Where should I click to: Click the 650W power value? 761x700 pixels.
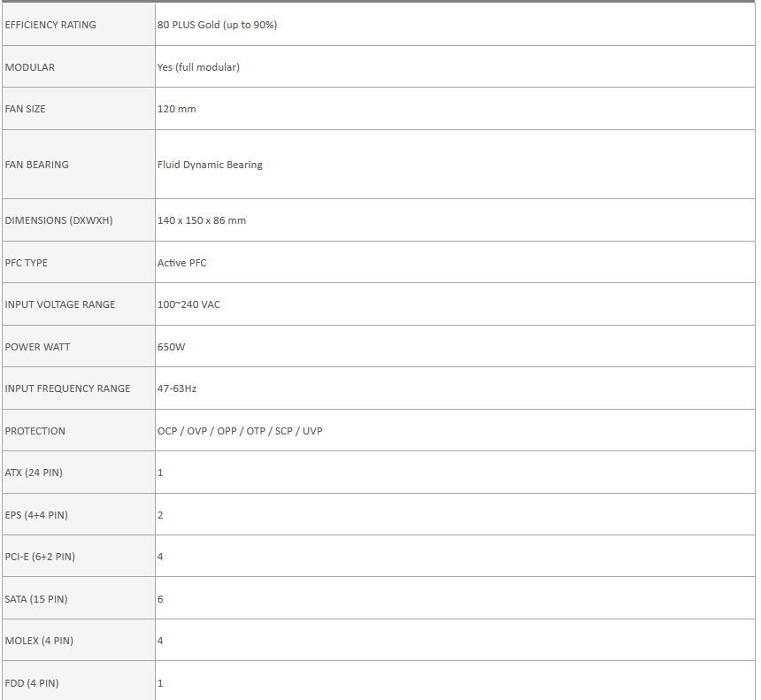[172, 347]
